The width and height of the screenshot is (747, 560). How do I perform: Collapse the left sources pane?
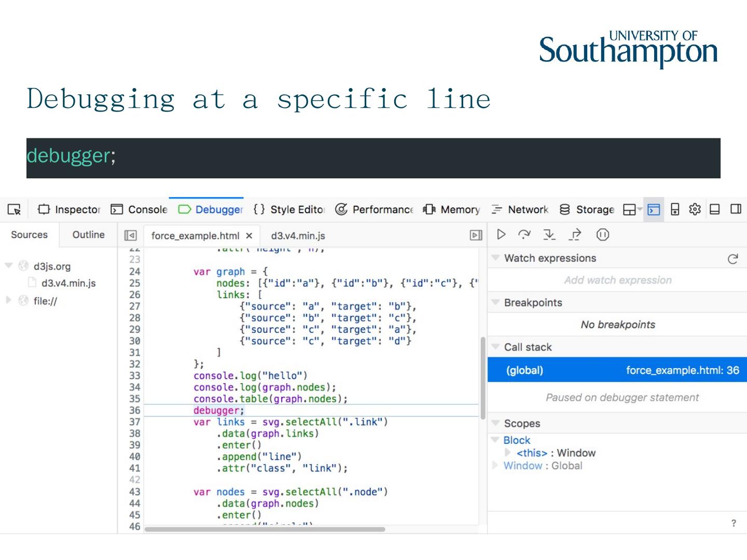tap(130, 236)
